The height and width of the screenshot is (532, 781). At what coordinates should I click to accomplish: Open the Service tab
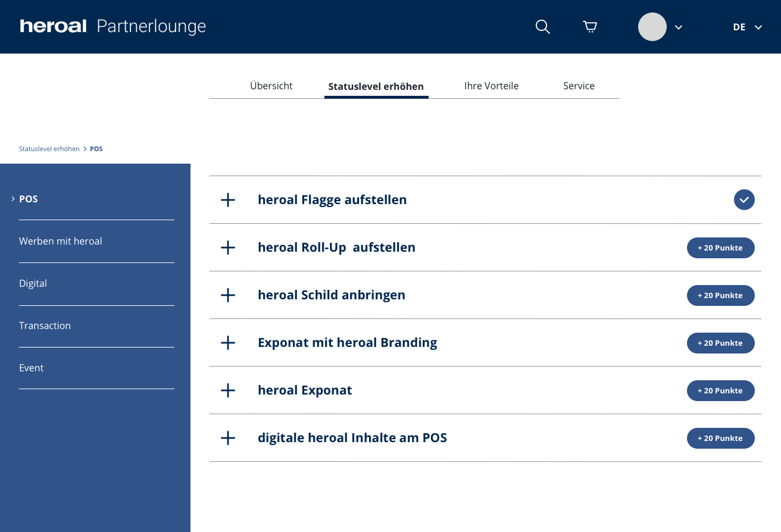579,86
